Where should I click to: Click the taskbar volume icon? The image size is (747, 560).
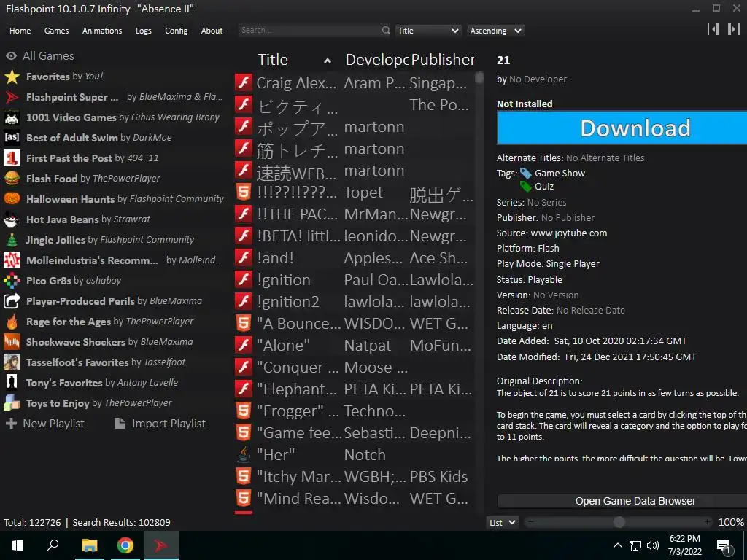[653, 545]
